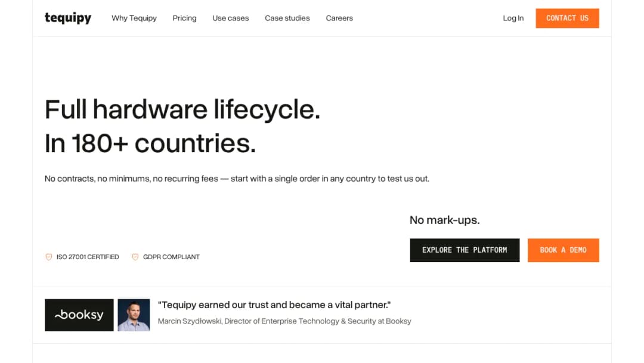The width and height of the screenshot is (644, 363).
Task: Visit the Careers page
Action: tap(339, 18)
